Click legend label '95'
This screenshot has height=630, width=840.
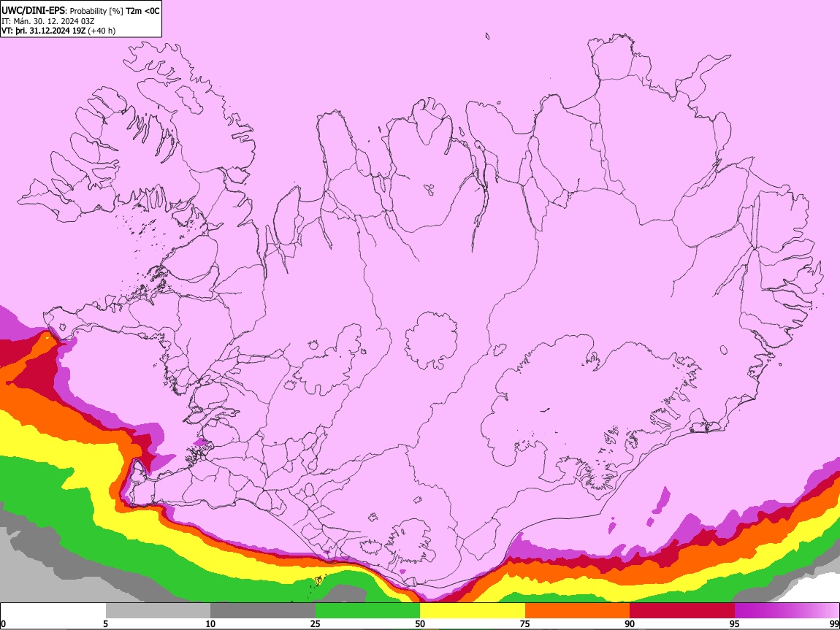[x=735, y=623]
